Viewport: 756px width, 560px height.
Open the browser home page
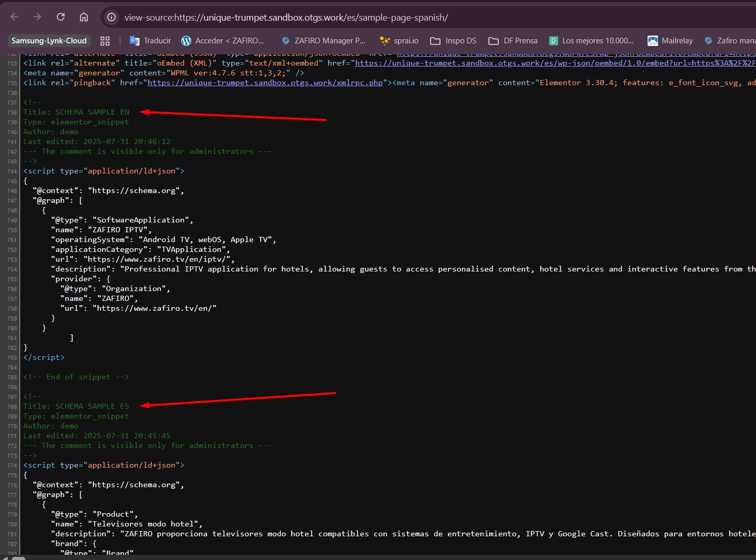tap(84, 17)
